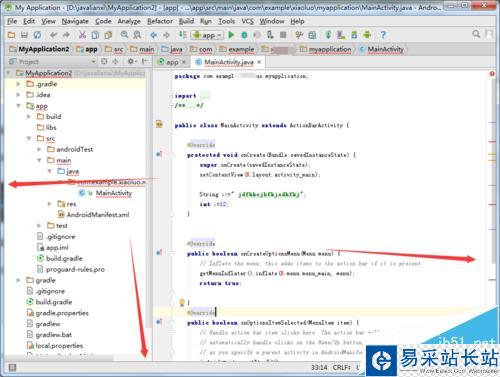This screenshot has height=377, width=500.
Task: Click the example breadcrumb
Action: pyautogui.click(x=238, y=49)
